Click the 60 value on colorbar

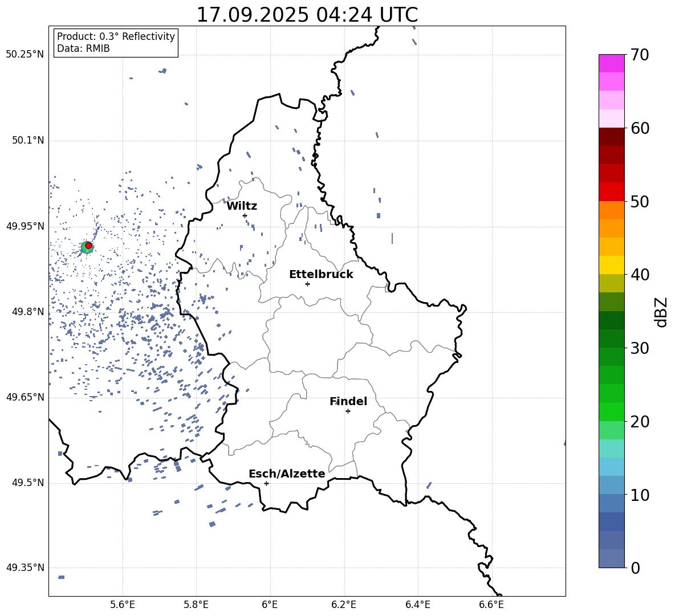pos(640,128)
